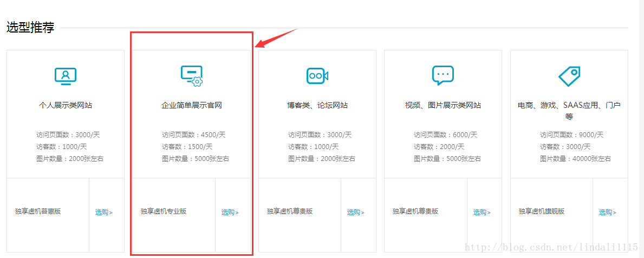Select the 个人展示类网站 title
The image size is (644, 258).
click(x=66, y=105)
